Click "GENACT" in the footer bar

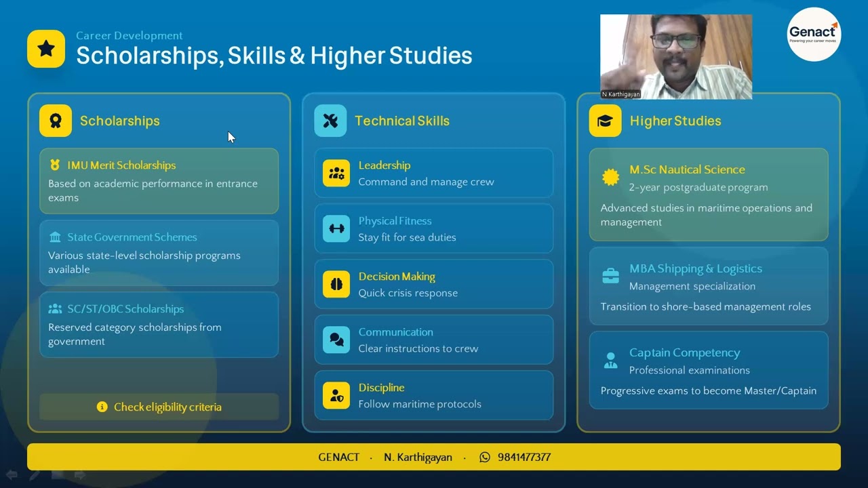339,457
